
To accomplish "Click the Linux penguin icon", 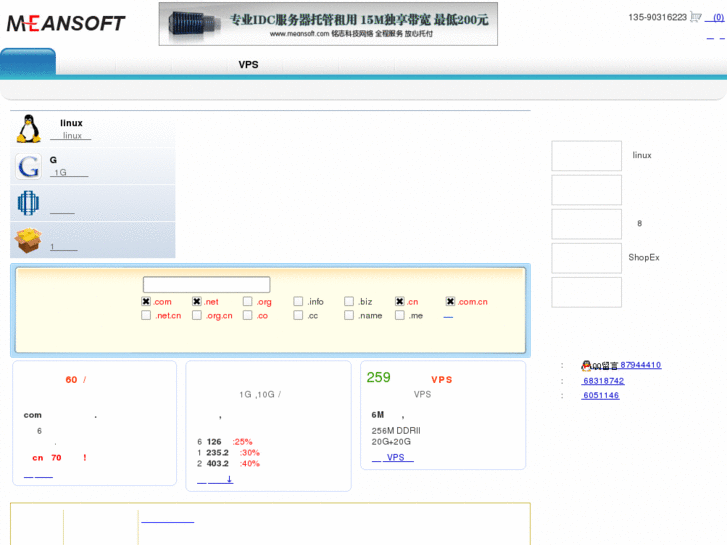I will pyautogui.click(x=29, y=128).
